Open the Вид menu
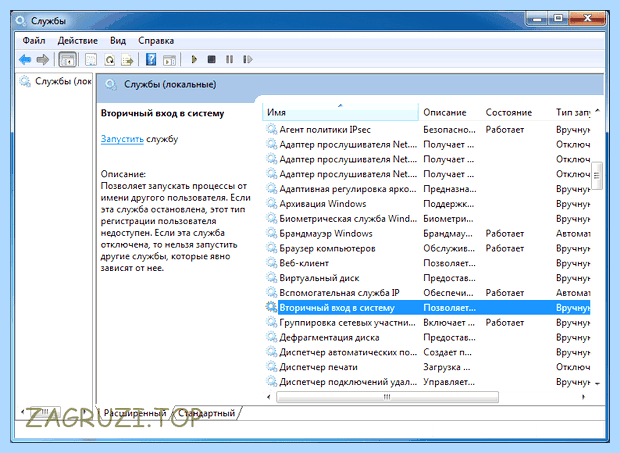The image size is (620, 453). pos(118,41)
